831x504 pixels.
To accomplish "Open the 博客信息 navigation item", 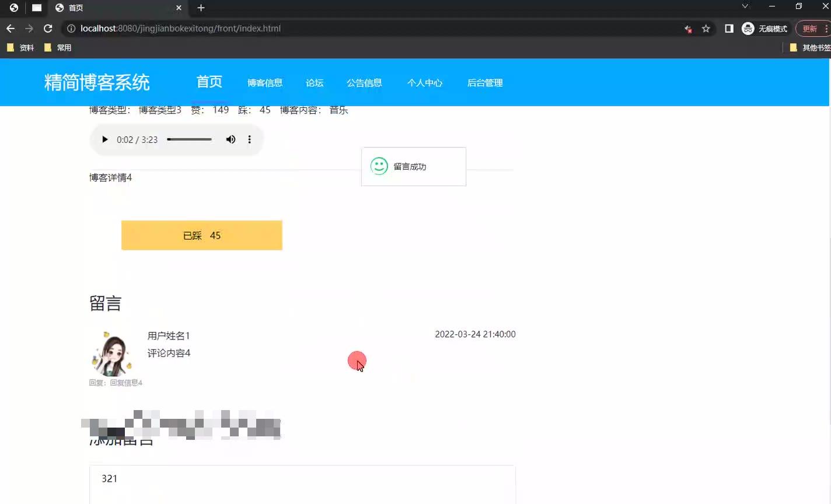I will pos(265,83).
